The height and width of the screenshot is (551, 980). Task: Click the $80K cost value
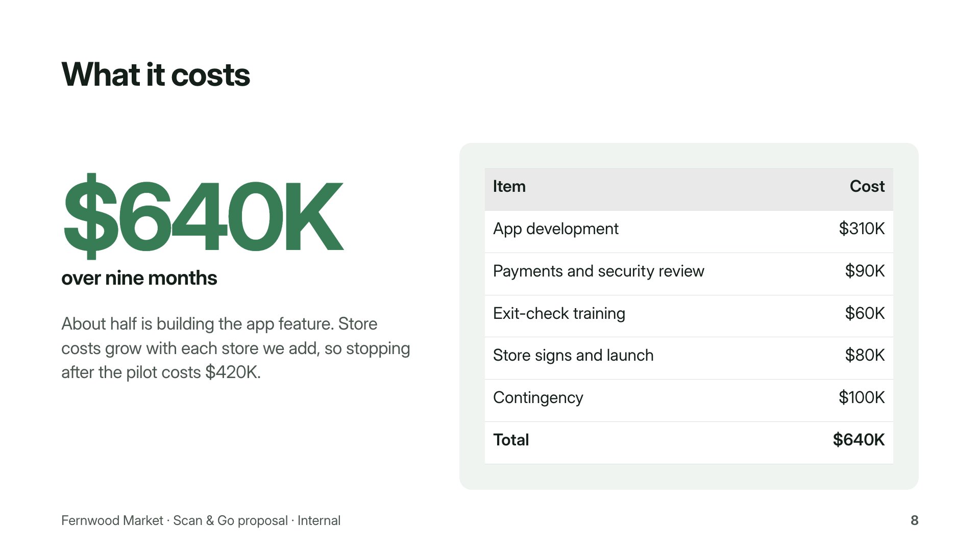pyautogui.click(x=865, y=355)
